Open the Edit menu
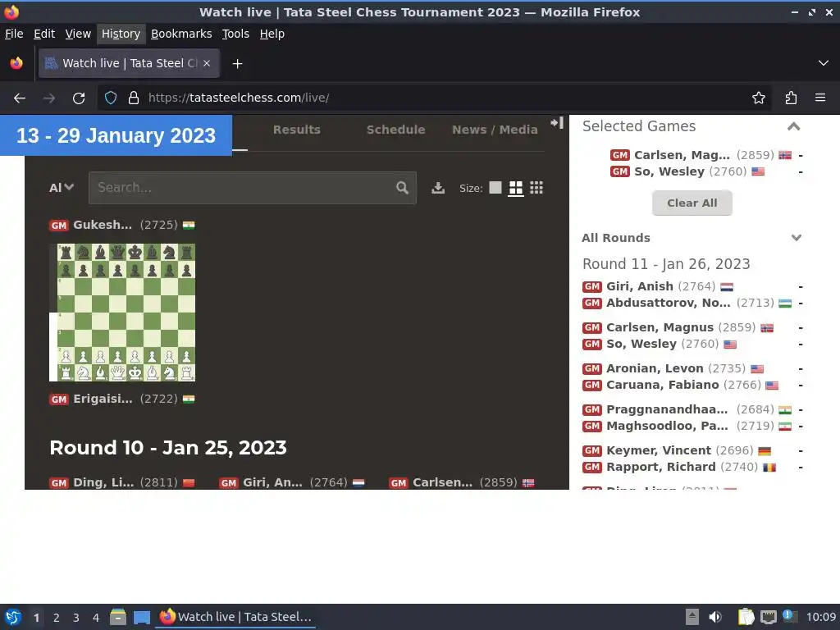Image resolution: width=840 pixels, height=630 pixels. [44, 34]
